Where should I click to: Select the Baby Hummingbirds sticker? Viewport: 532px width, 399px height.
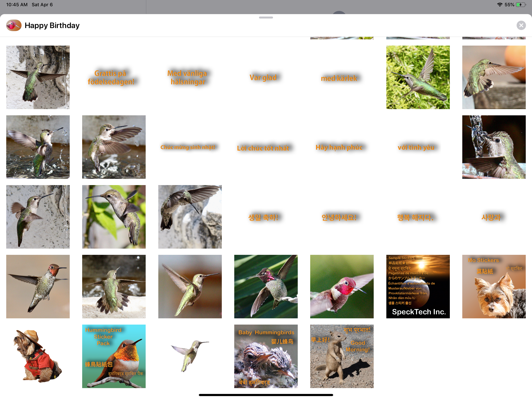pos(266,356)
